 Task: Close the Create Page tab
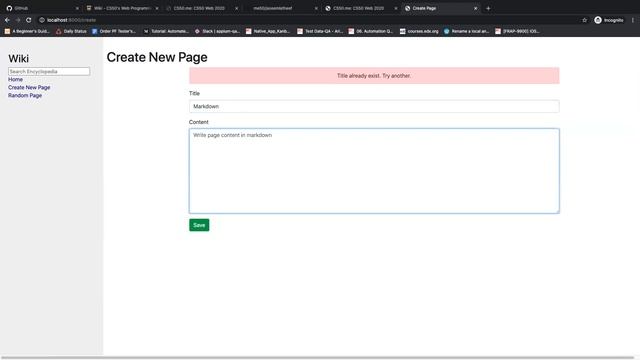[476, 8]
